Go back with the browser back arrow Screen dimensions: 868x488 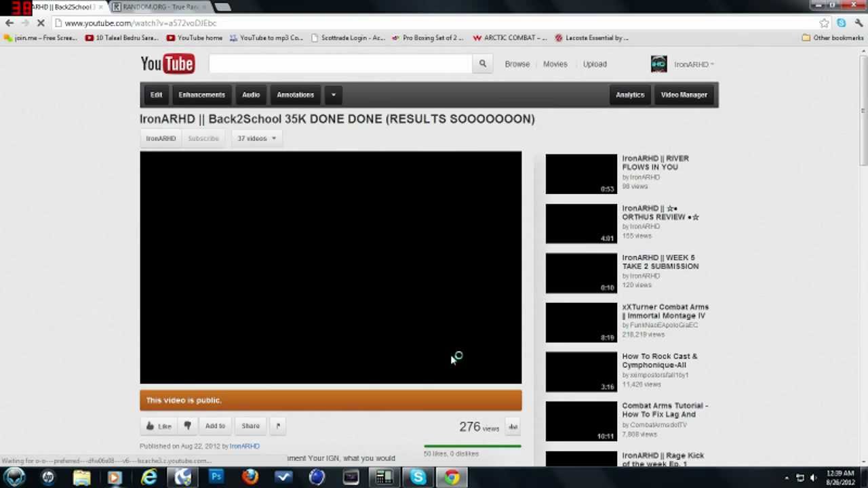point(9,23)
